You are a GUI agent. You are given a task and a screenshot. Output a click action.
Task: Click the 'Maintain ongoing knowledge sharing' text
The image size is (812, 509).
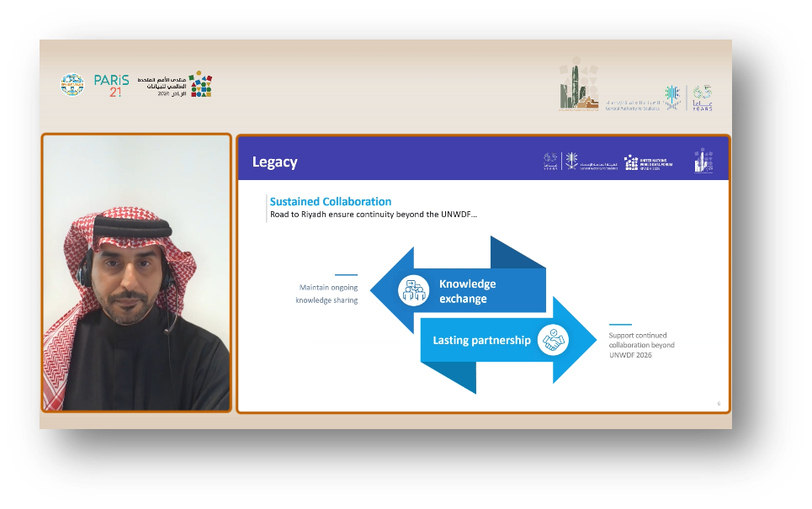(326, 294)
